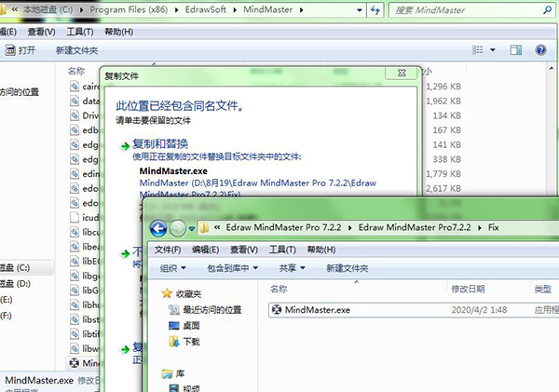The image size is (559, 392).
Task: Select the icud file with blank icon
Action: 85,217
